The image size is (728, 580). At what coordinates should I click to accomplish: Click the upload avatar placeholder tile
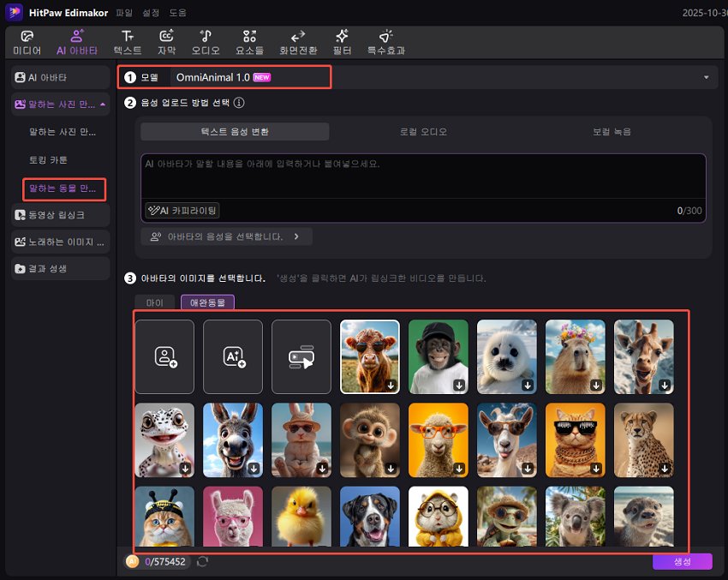point(164,356)
